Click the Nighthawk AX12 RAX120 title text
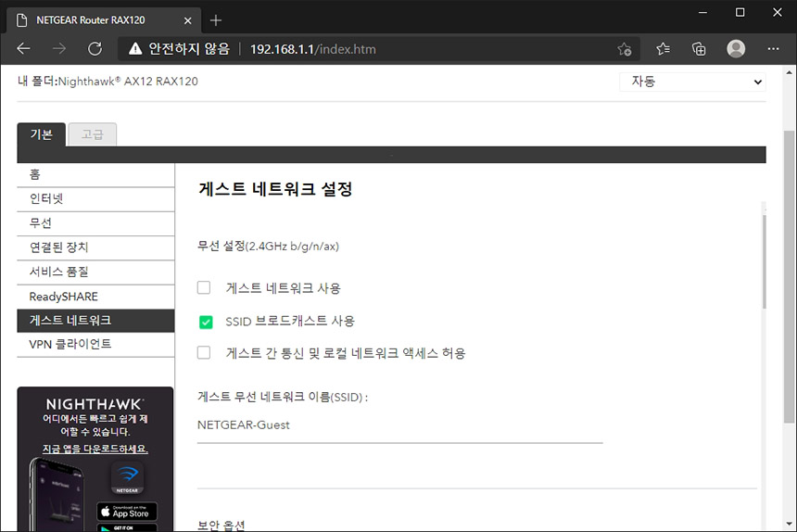 tap(128, 82)
